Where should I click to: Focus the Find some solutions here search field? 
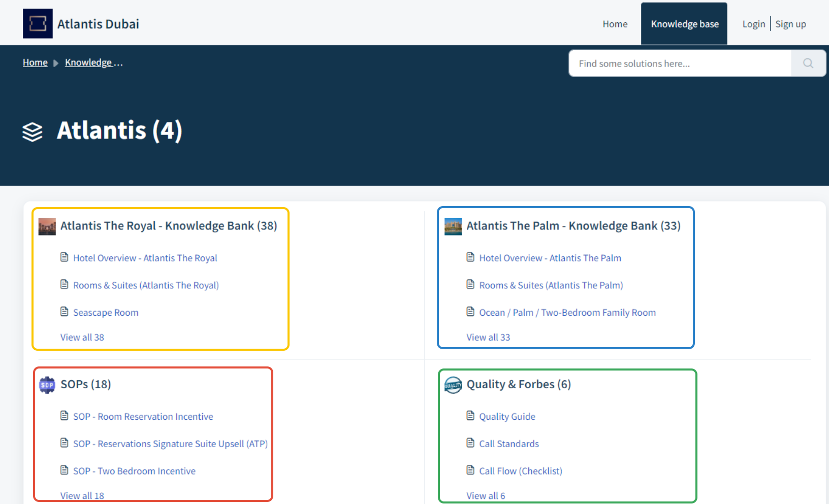pyautogui.click(x=680, y=63)
